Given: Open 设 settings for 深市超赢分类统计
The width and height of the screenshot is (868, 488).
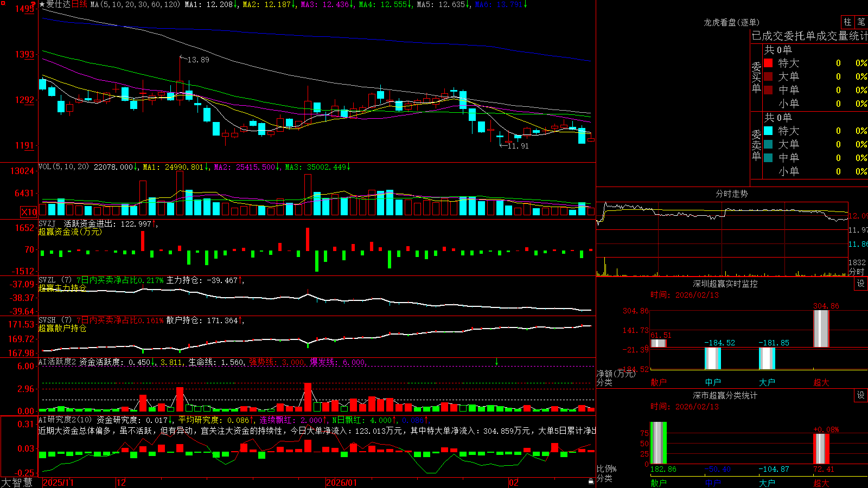Looking at the screenshot, I should (861, 395).
